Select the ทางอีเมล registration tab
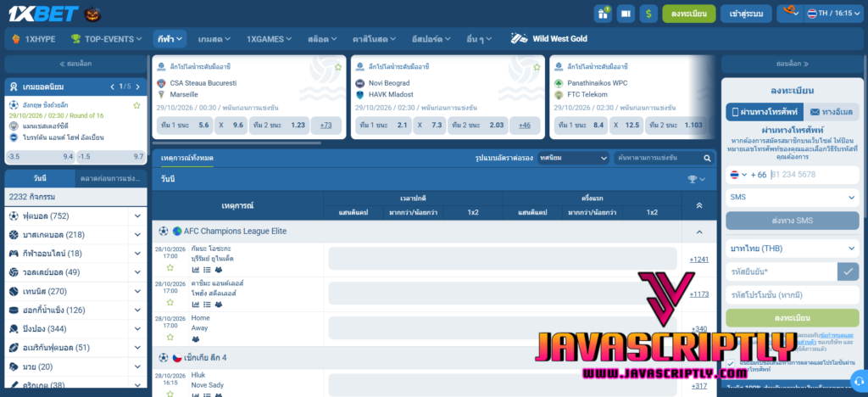Image resolution: width=868 pixels, height=397 pixels. [x=832, y=112]
